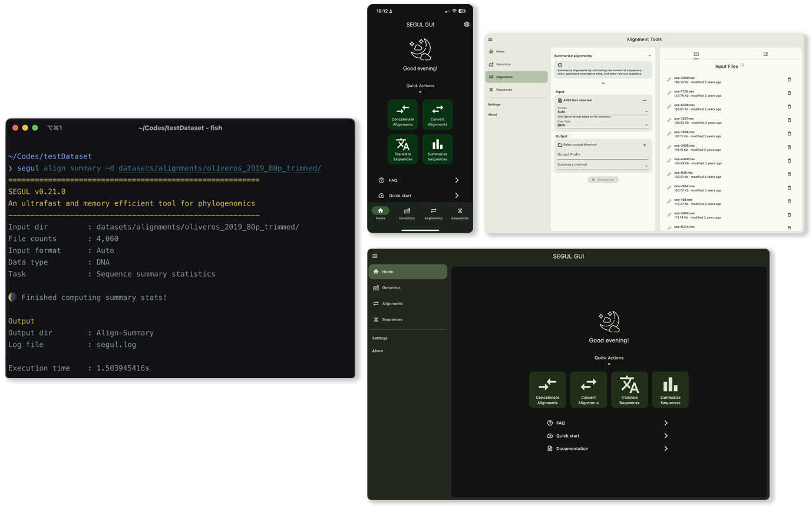Click the Summarize button

[603, 180]
